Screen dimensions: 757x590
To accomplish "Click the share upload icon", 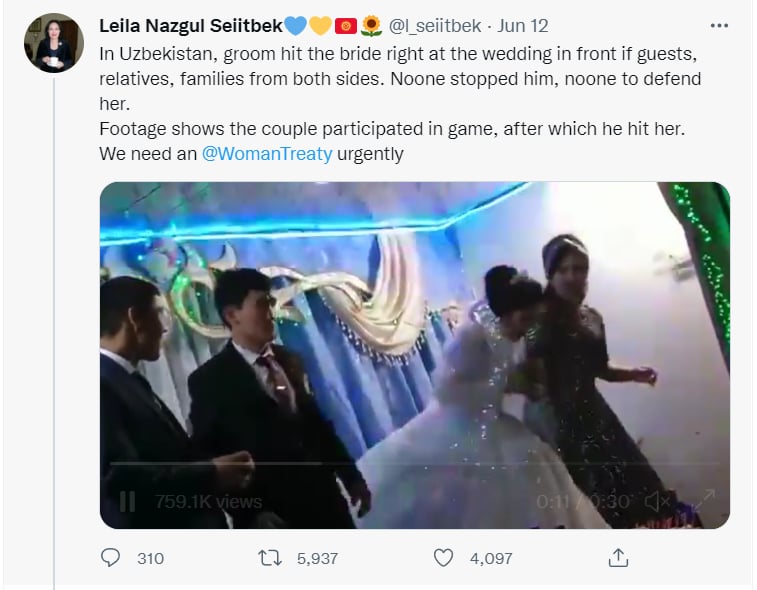I will 618,558.
